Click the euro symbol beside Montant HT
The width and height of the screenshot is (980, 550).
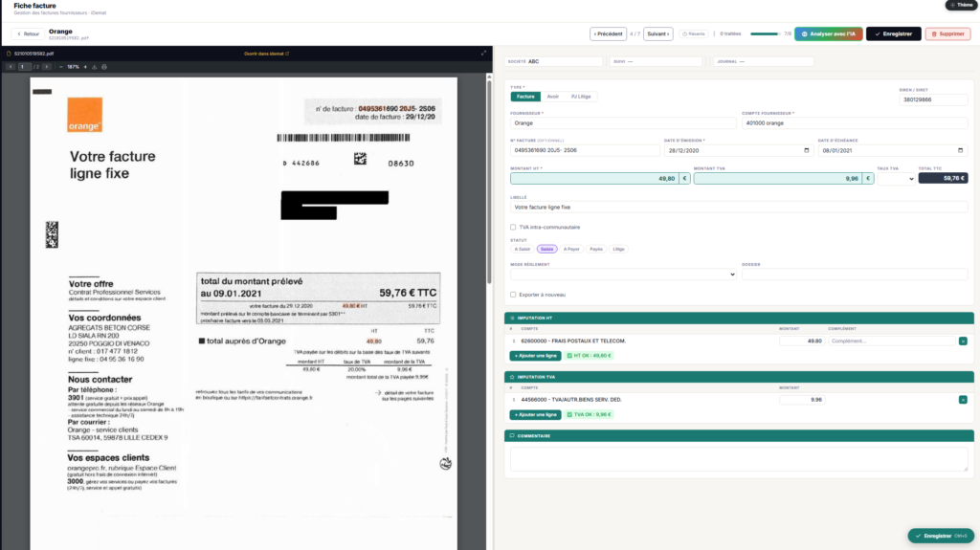click(684, 179)
